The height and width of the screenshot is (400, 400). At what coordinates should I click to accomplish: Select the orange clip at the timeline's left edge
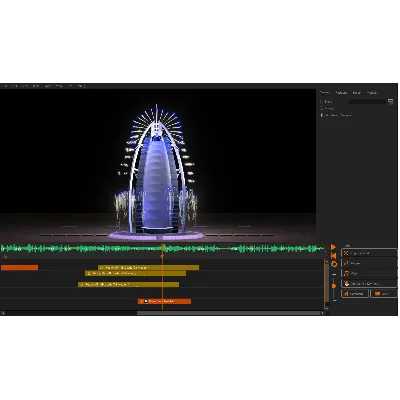19,267
